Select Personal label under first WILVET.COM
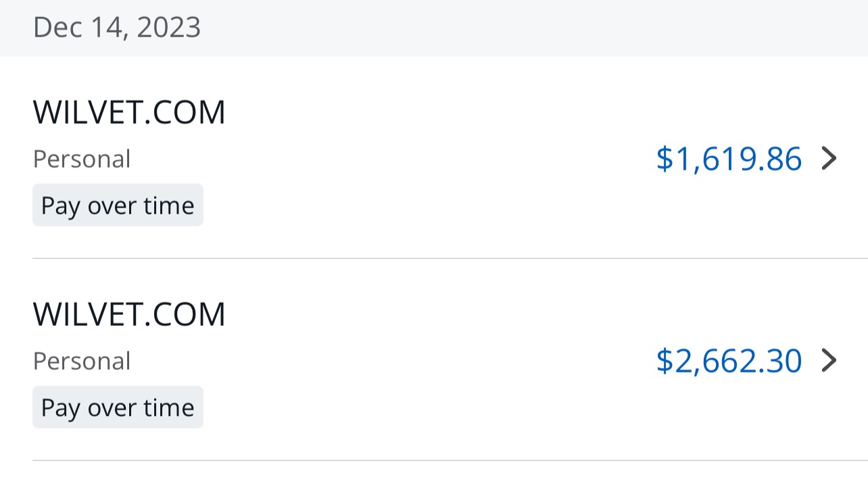868x490 pixels. 82,160
